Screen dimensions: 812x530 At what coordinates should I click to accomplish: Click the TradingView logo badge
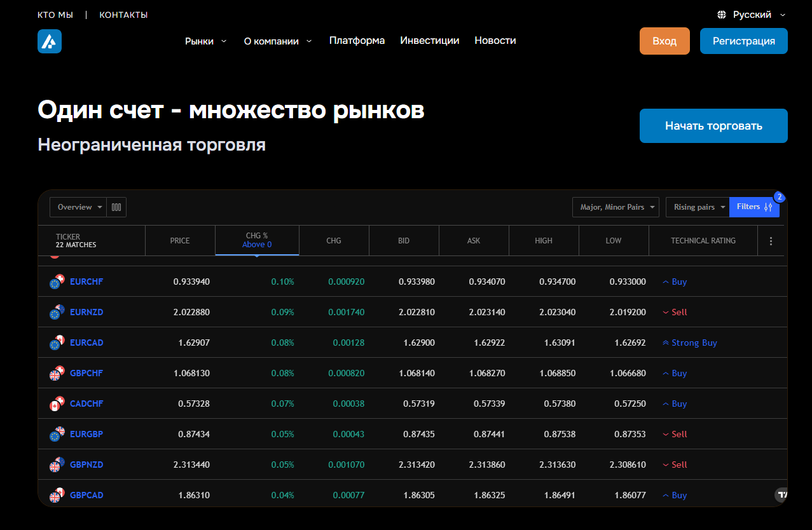782,494
